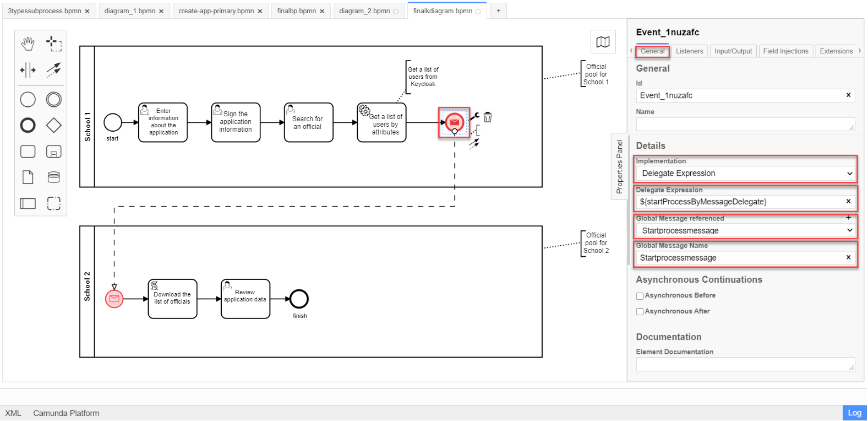The width and height of the screenshot is (868, 421).
Task: Open Global Message referenced dropdown
Action: (745, 230)
